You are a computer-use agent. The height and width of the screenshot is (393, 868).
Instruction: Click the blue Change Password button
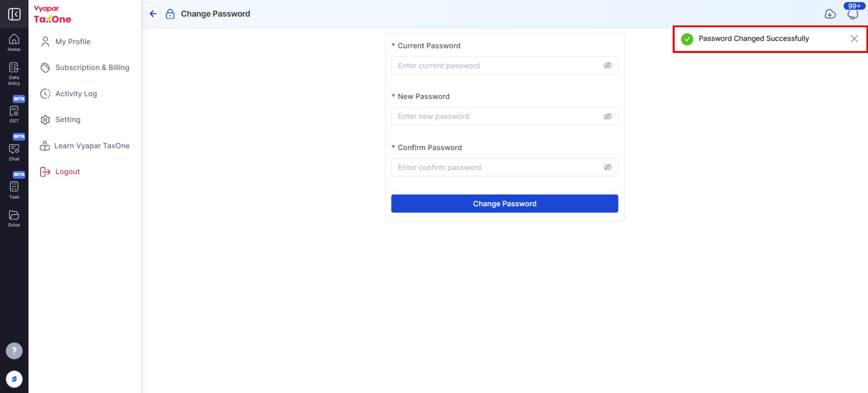pos(505,204)
